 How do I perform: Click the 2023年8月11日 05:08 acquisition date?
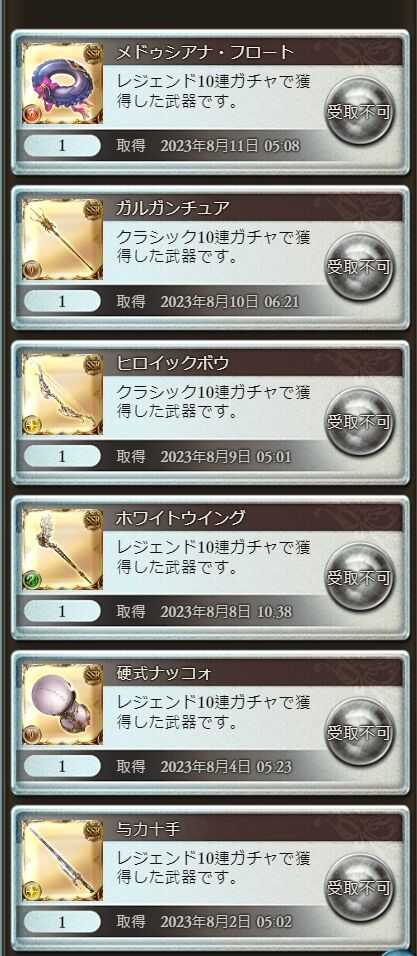[230, 146]
